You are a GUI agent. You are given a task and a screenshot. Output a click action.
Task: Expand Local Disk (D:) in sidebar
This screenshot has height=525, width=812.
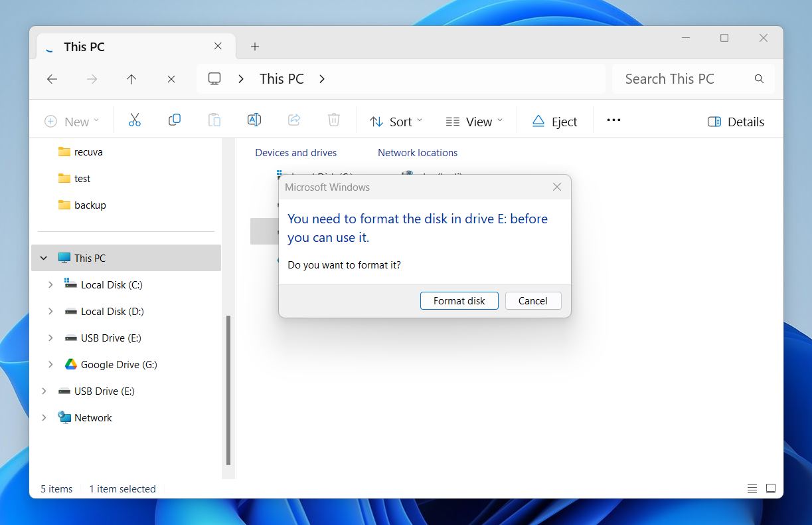[x=50, y=311]
